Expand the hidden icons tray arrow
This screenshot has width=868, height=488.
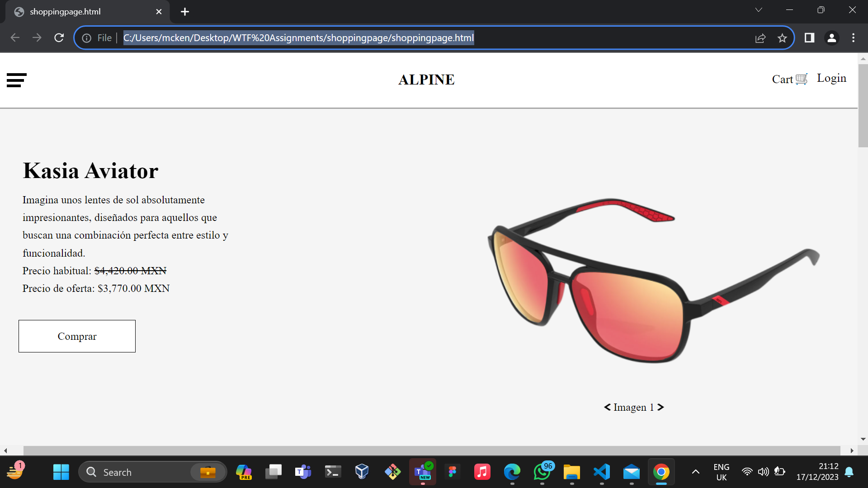pos(695,472)
